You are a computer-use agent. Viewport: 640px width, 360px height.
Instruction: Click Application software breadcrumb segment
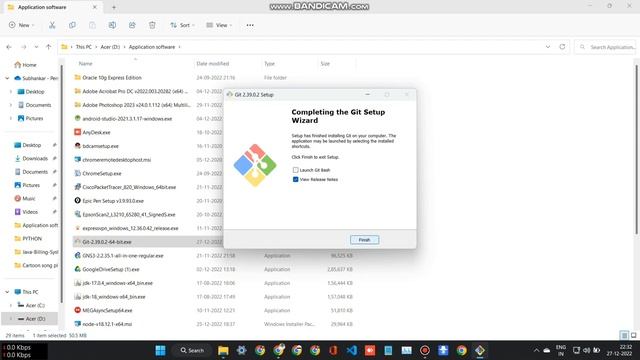(x=152, y=47)
